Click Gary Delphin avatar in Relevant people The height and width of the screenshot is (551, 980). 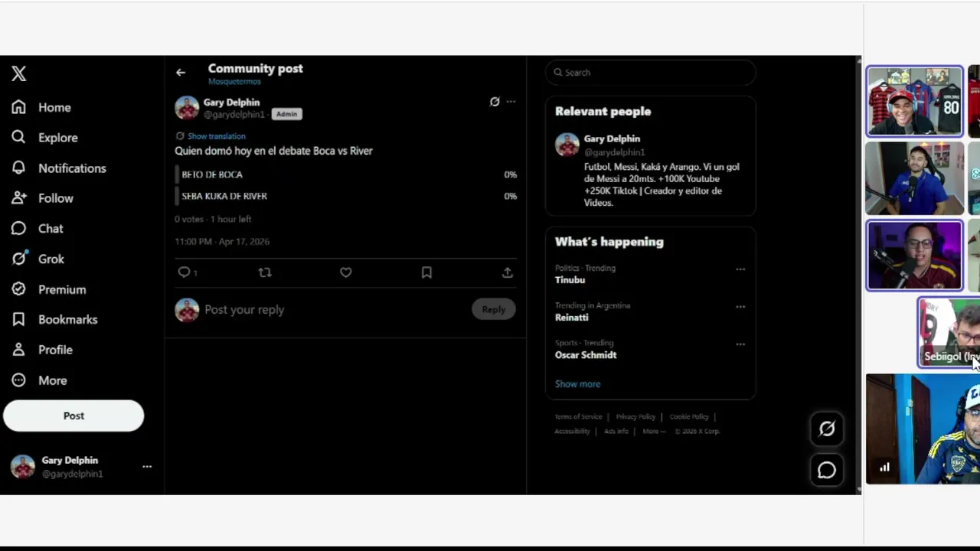[567, 145]
